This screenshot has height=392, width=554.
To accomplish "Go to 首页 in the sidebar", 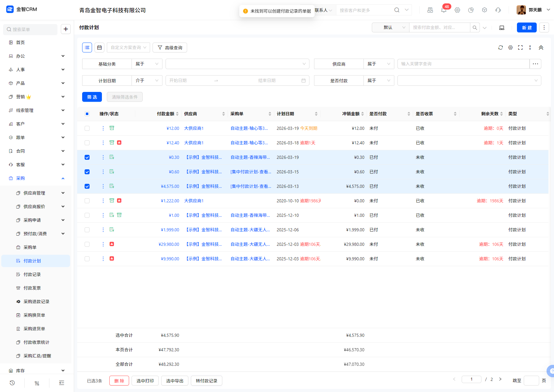I will 20,43.
